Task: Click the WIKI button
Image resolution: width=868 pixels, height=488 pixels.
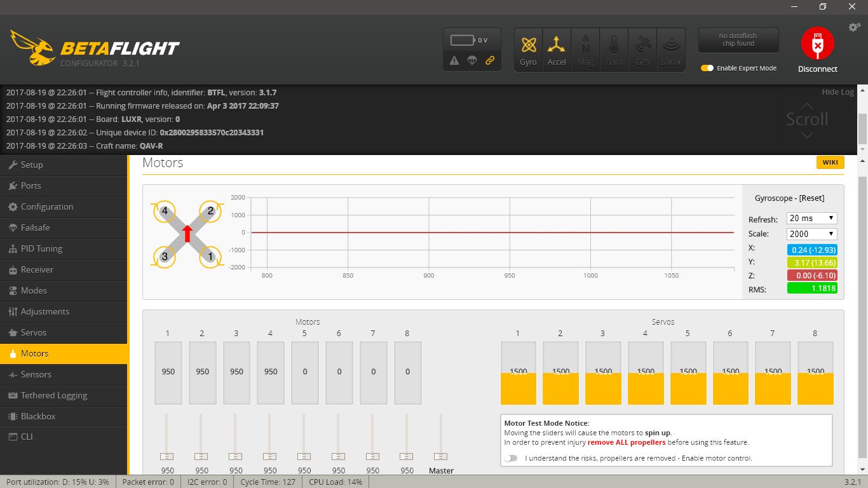Action: (830, 162)
